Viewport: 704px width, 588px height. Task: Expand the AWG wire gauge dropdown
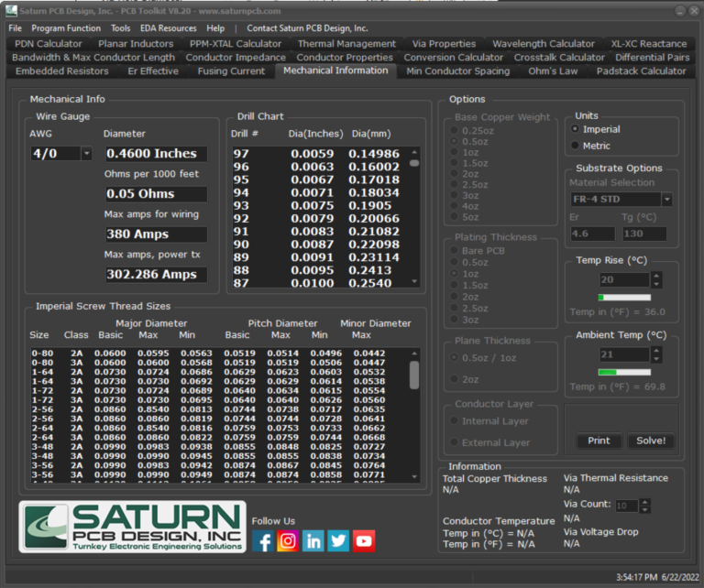coord(87,154)
